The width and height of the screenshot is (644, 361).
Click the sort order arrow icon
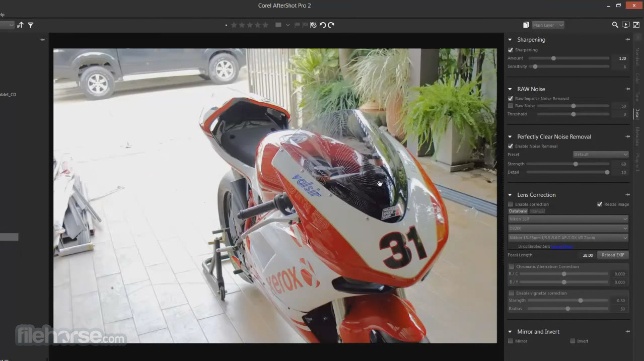pyautogui.click(x=20, y=25)
